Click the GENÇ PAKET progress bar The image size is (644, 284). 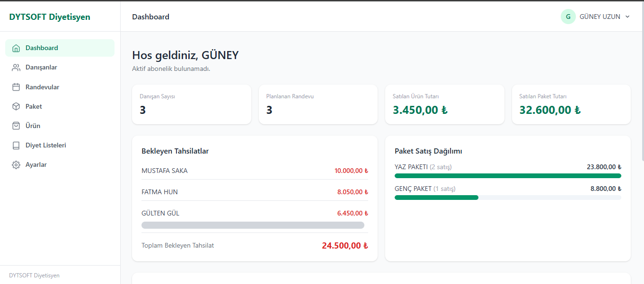pyautogui.click(x=508, y=198)
